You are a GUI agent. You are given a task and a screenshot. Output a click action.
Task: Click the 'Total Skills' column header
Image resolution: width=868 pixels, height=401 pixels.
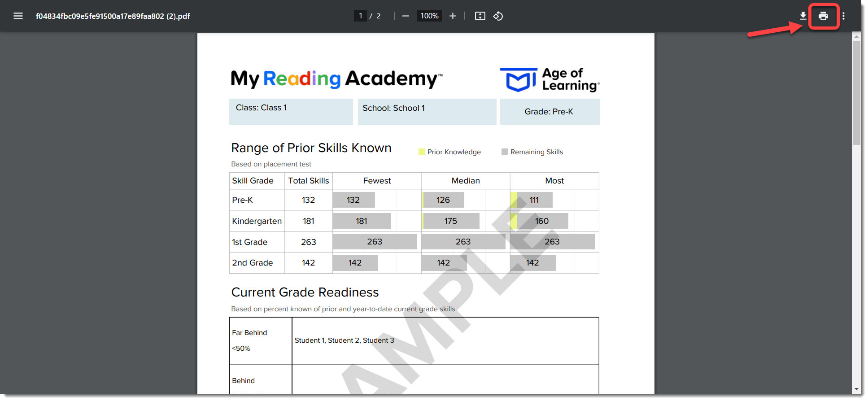tap(309, 181)
